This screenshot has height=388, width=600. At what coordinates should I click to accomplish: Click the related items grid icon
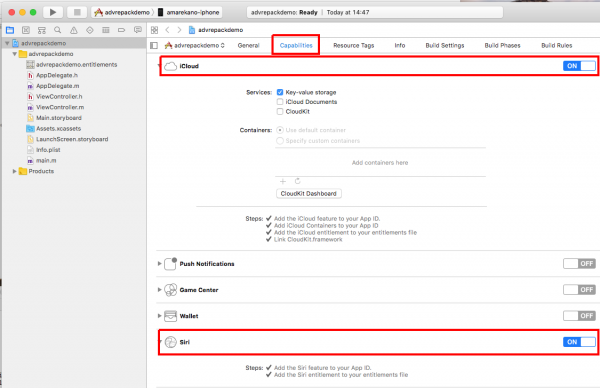pyautogui.click(x=154, y=30)
